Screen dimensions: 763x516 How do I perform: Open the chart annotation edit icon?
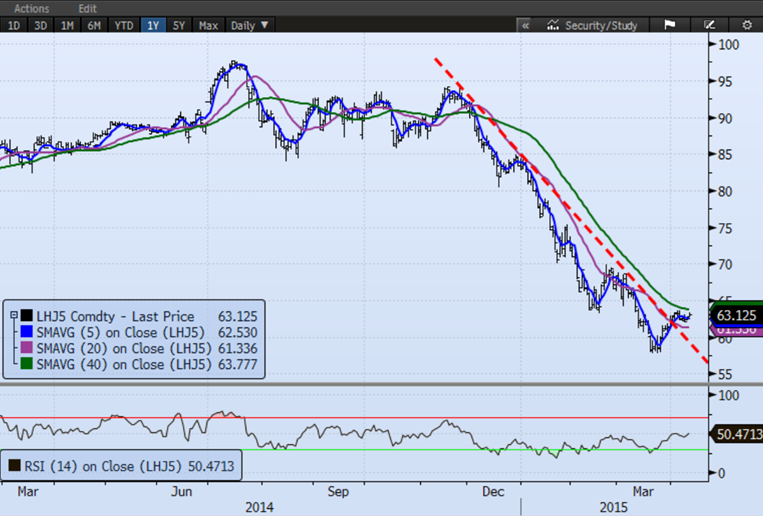coord(709,25)
